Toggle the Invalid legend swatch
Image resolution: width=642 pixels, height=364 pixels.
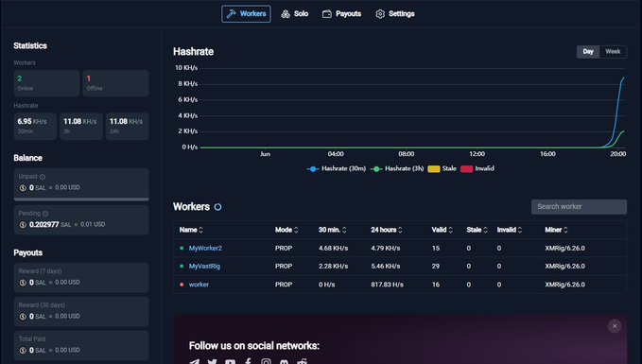tap(466, 168)
